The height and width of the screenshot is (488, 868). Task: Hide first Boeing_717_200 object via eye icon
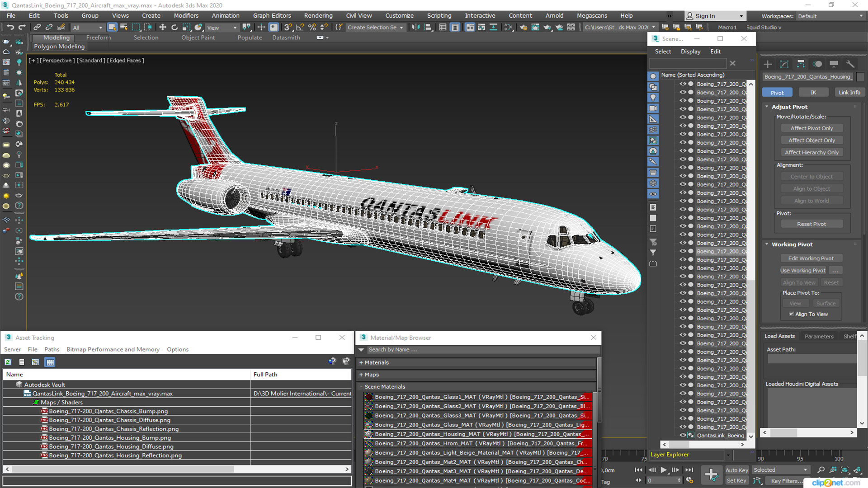(683, 84)
